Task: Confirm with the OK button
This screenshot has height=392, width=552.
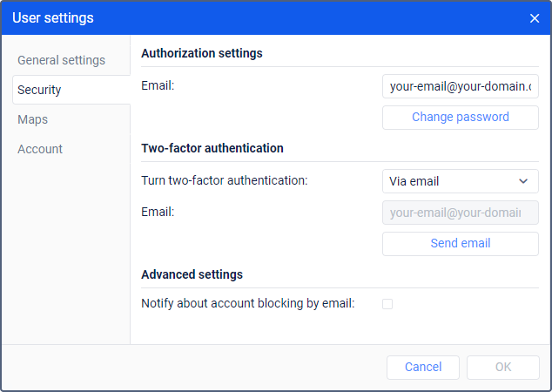Action: [502, 367]
